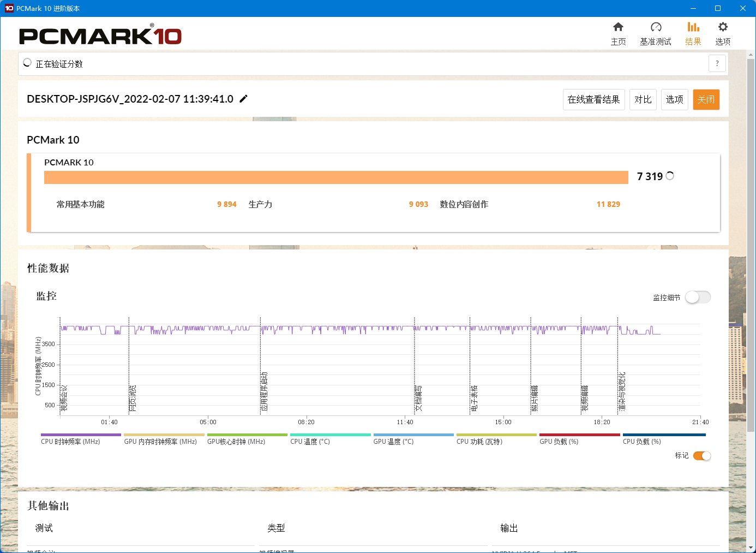Image resolution: width=756 pixels, height=553 pixels.
Task: Open the 选项 gear icon
Action: point(723,27)
